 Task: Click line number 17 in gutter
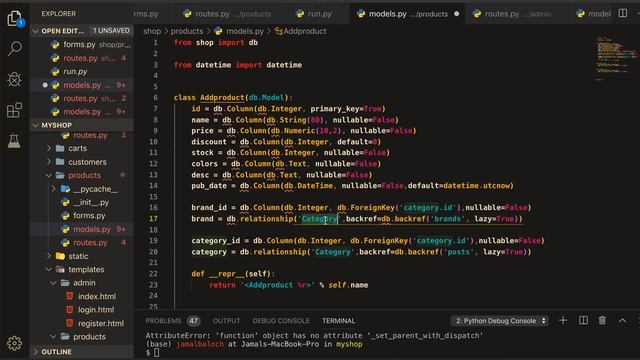(153, 219)
